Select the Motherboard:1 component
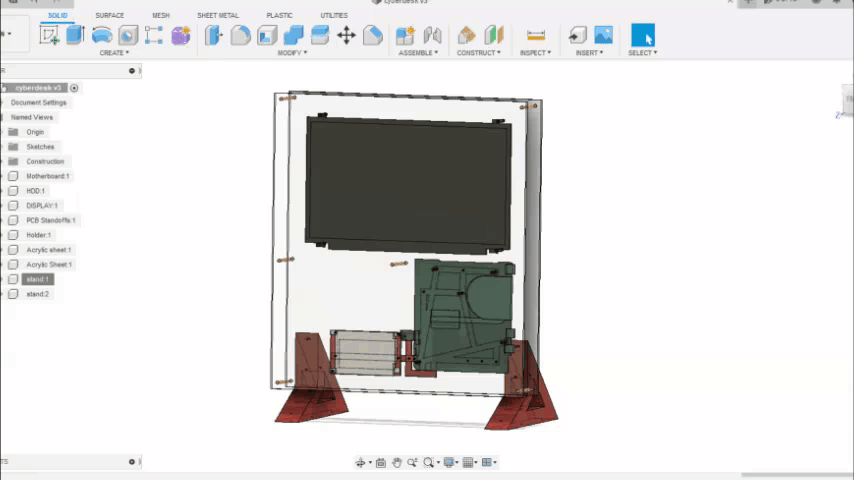The height and width of the screenshot is (480, 854). pyautogui.click(x=47, y=176)
